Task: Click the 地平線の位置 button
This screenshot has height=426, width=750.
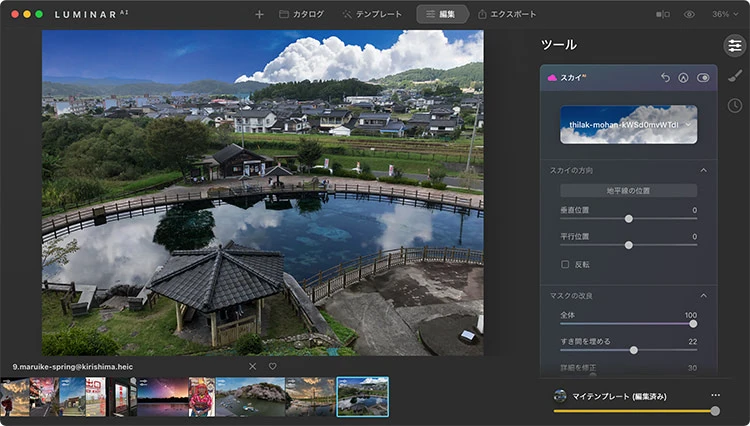Action: click(x=628, y=190)
